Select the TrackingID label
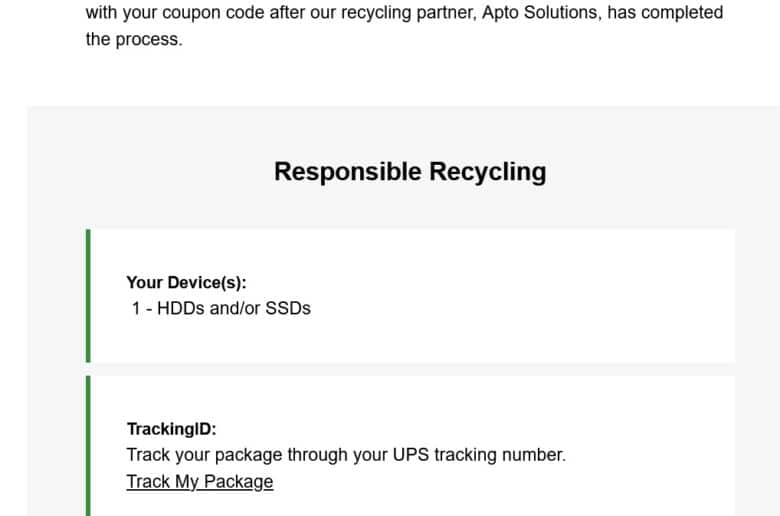 172,429
